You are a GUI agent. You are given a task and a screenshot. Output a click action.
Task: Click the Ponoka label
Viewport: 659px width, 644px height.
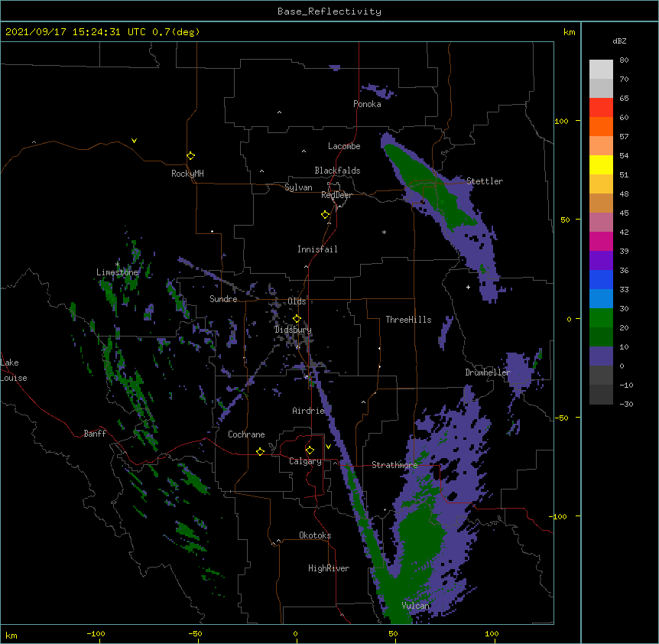(x=367, y=104)
